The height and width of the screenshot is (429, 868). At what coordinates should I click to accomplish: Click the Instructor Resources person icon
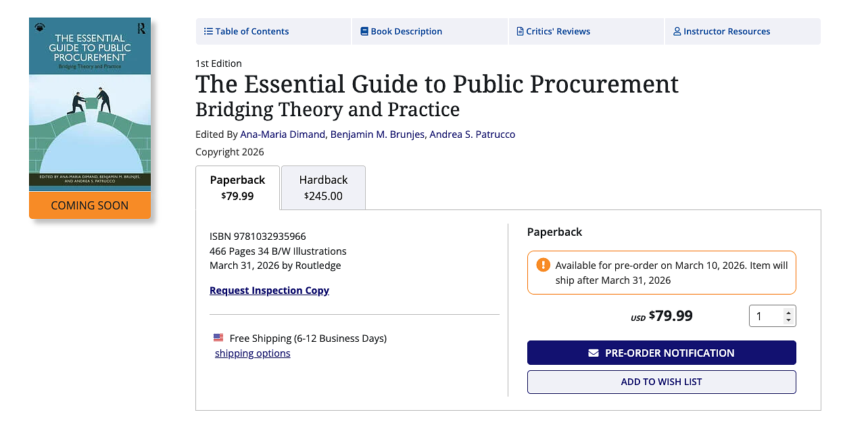(677, 31)
